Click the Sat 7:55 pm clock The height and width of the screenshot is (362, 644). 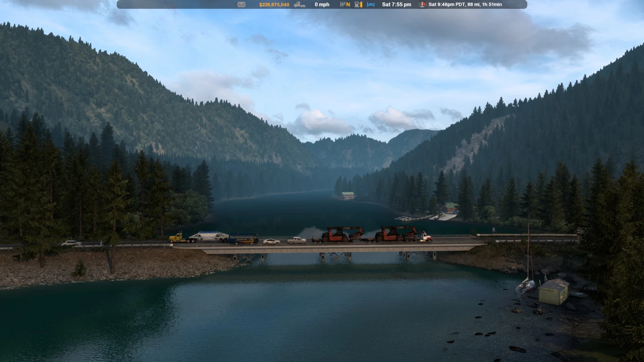pos(396,5)
